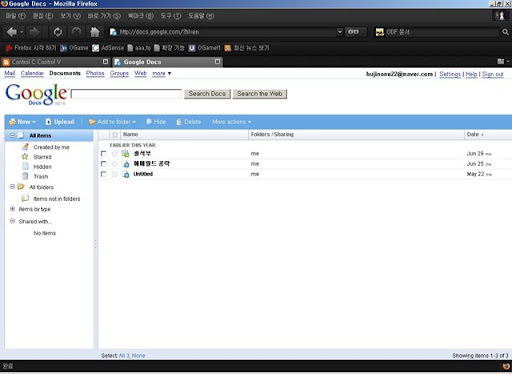Click the browser back arrow icon
This screenshot has height=374, width=512.
pyautogui.click(x=11, y=32)
